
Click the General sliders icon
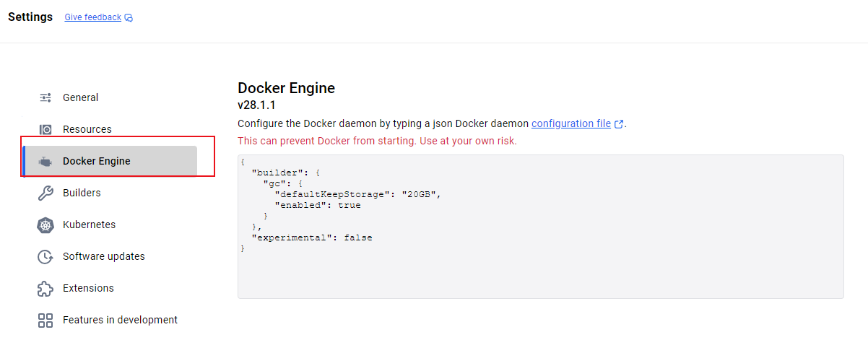pyautogui.click(x=45, y=97)
